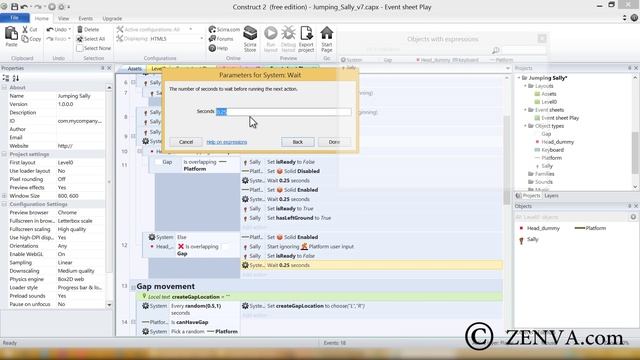
Task: Click the Delete trash icon
Action: coord(80,29)
